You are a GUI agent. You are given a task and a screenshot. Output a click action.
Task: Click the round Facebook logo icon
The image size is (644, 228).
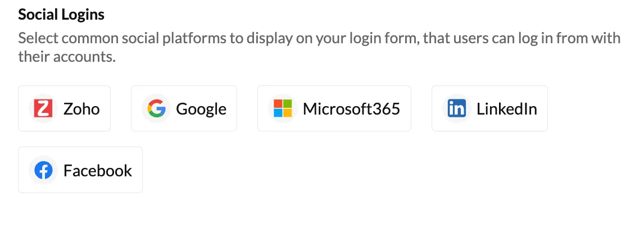pyautogui.click(x=43, y=170)
